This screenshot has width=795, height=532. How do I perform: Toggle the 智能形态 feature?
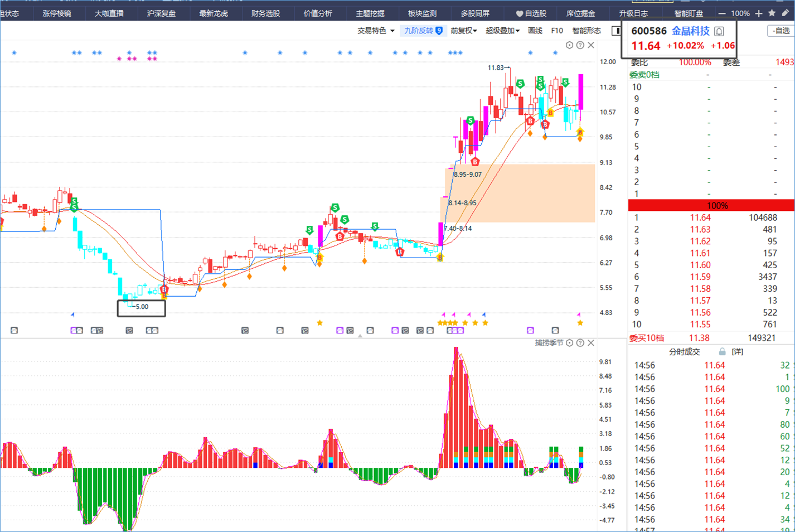pyautogui.click(x=586, y=31)
